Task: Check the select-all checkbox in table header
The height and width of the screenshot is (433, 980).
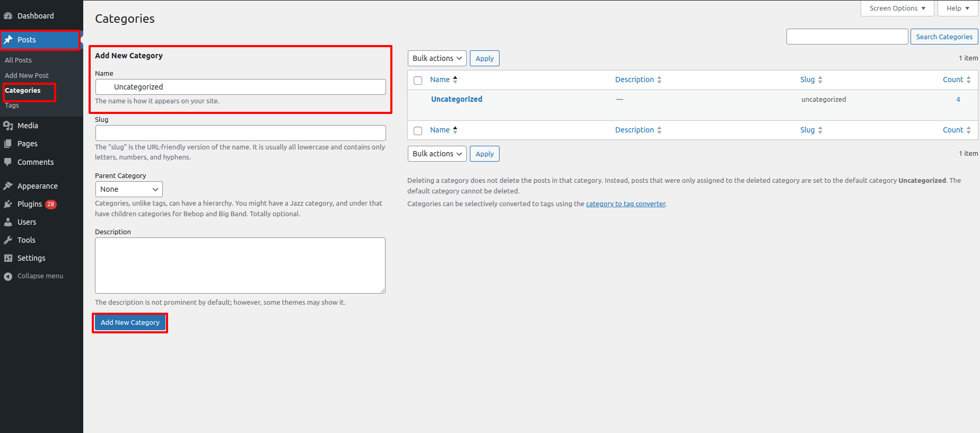Action: coord(418,81)
